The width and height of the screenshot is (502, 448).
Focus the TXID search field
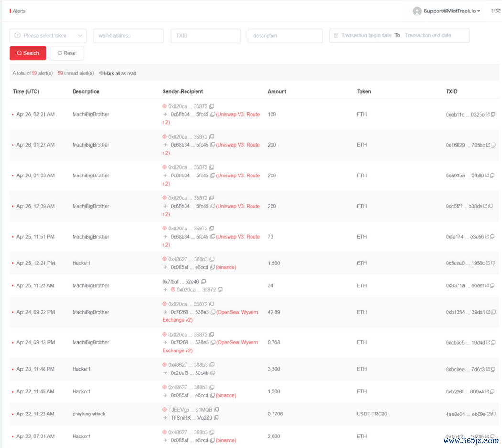[x=206, y=36]
